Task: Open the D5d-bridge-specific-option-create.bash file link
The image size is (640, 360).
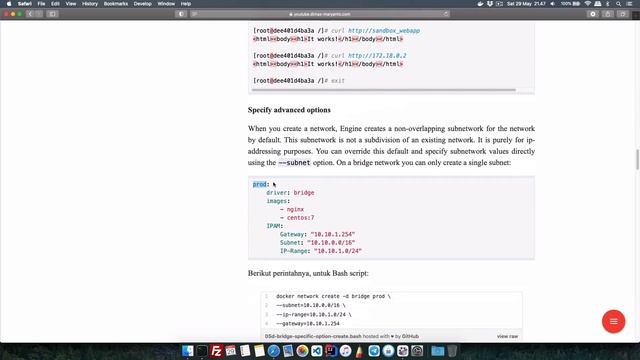Action: point(313,336)
